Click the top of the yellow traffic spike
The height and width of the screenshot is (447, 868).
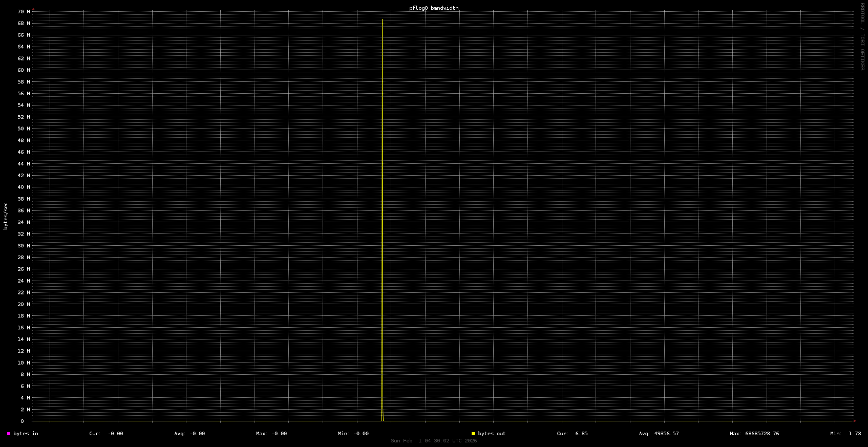click(x=382, y=20)
